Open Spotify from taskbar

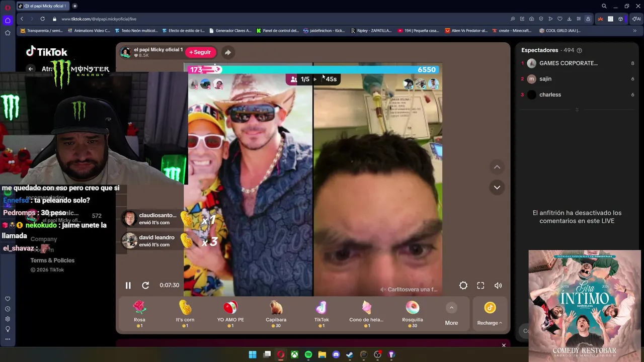pos(308,354)
